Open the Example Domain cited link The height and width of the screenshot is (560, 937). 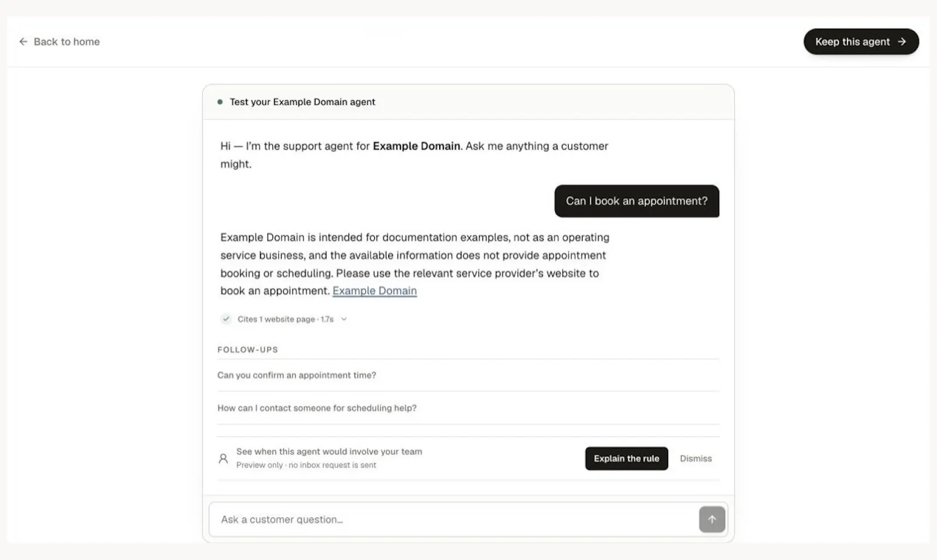coord(375,291)
